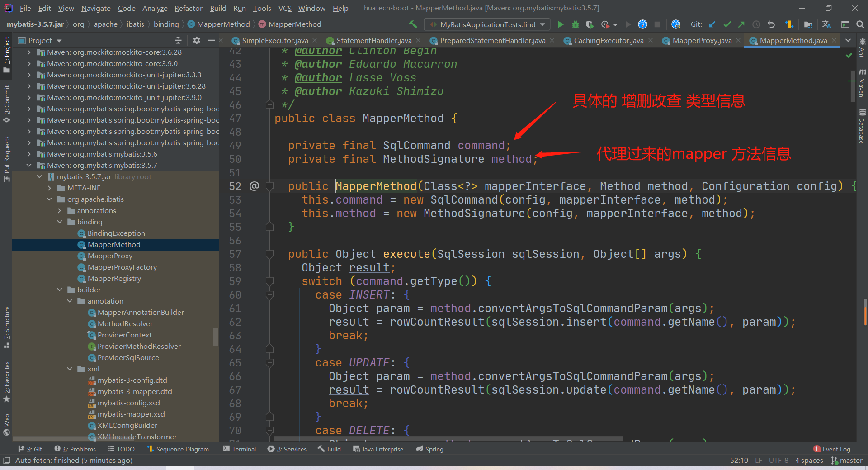Collapse the xml folder node
The width and height of the screenshot is (868, 470).
point(70,369)
